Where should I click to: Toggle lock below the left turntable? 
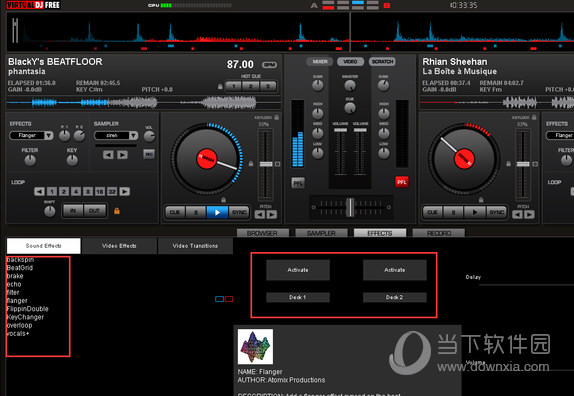223,200
